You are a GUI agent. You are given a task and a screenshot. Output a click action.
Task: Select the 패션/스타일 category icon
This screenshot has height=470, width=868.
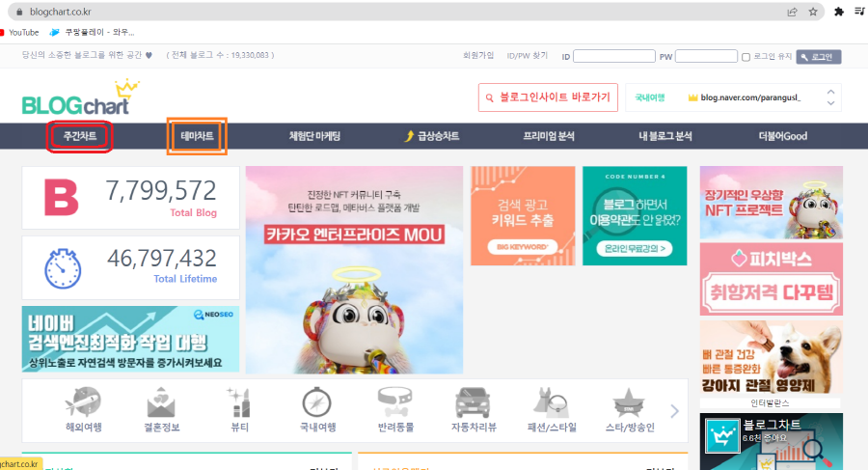pos(551,402)
